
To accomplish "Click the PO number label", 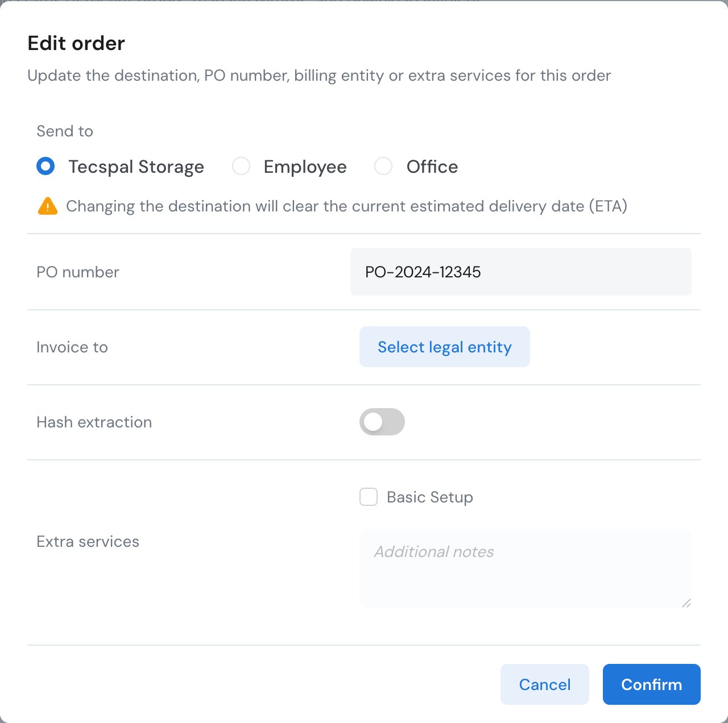I will coord(78,272).
